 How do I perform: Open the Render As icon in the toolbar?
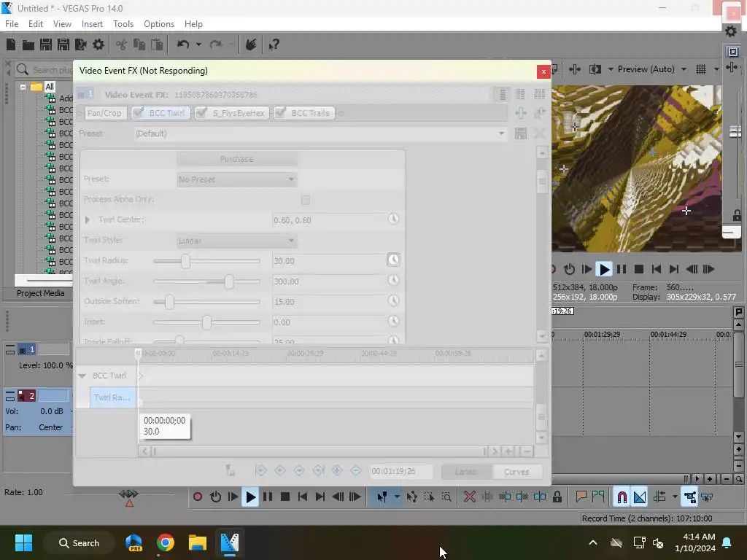point(80,44)
